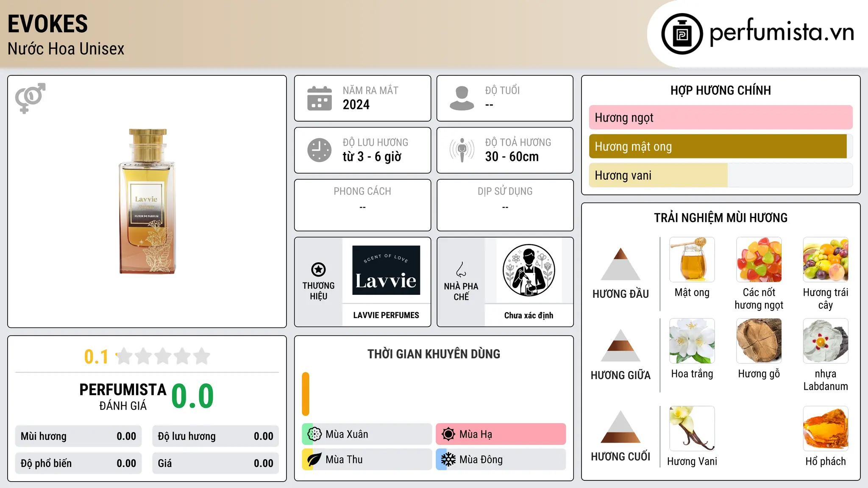Image resolution: width=868 pixels, height=488 pixels.
Task: Open the Các nốt hương ngọt image
Action: coord(759,260)
